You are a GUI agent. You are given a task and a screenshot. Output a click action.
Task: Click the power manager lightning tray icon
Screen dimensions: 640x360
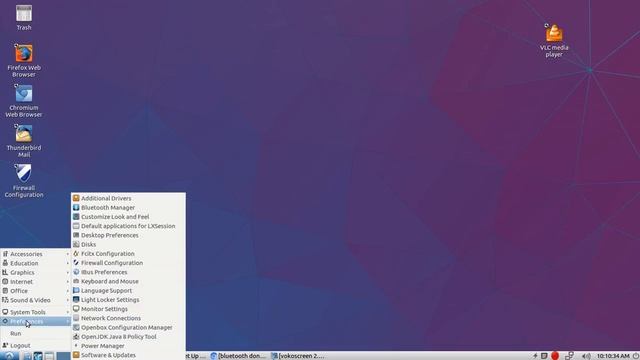click(535, 356)
